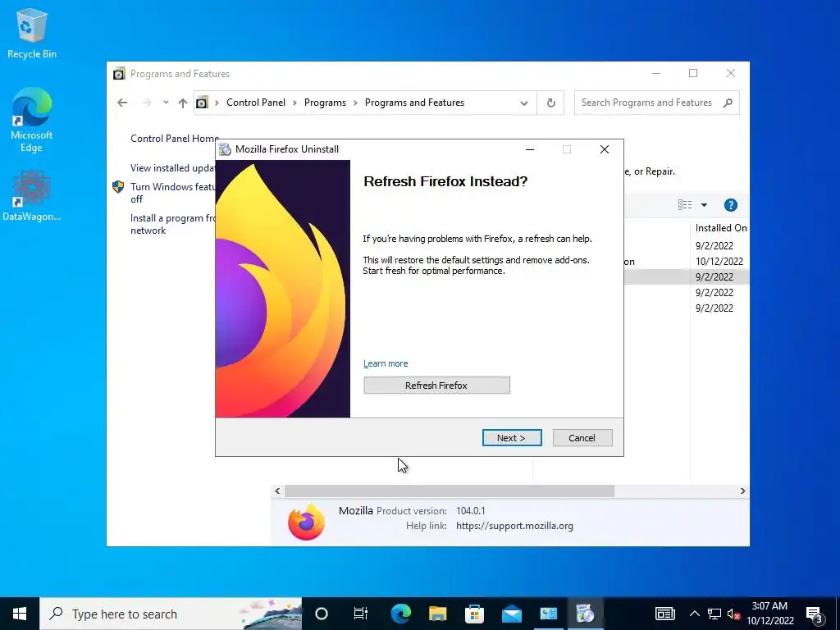840x630 pixels.
Task: Open the DataWagon desktop shortcut
Action: coord(32,196)
